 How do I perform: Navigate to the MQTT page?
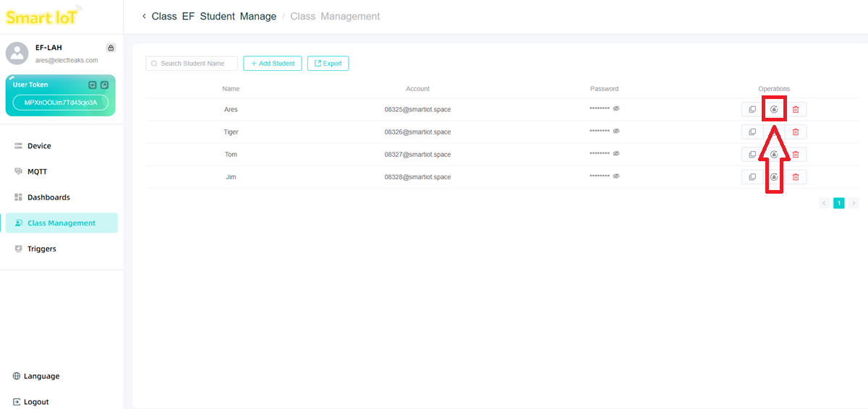tap(37, 171)
